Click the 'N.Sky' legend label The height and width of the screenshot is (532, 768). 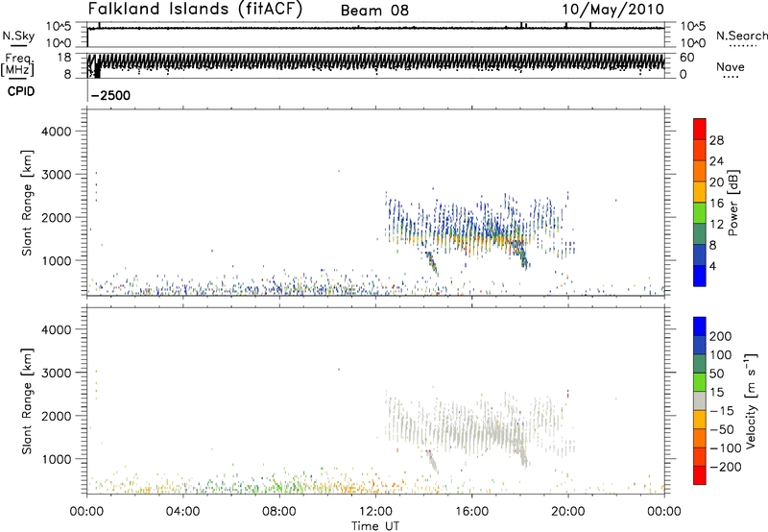click(x=18, y=36)
